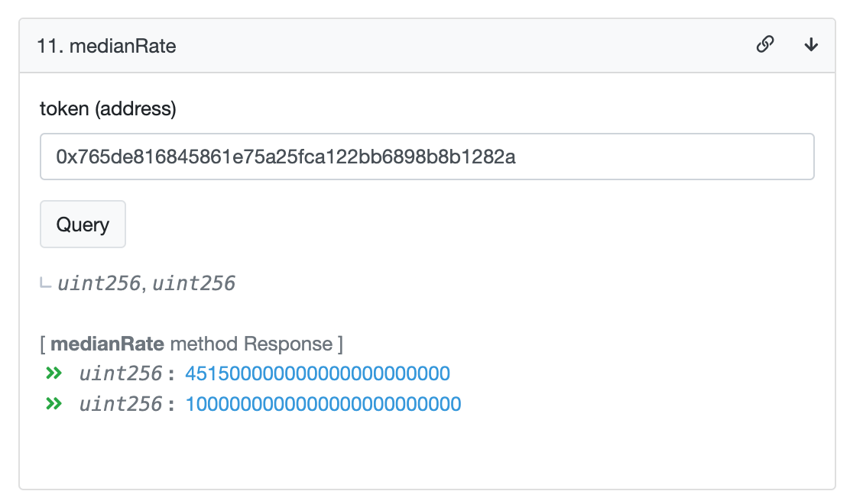Image resolution: width=850 pixels, height=504 pixels.
Task: Select the token (address) label
Action: [x=108, y=108]
